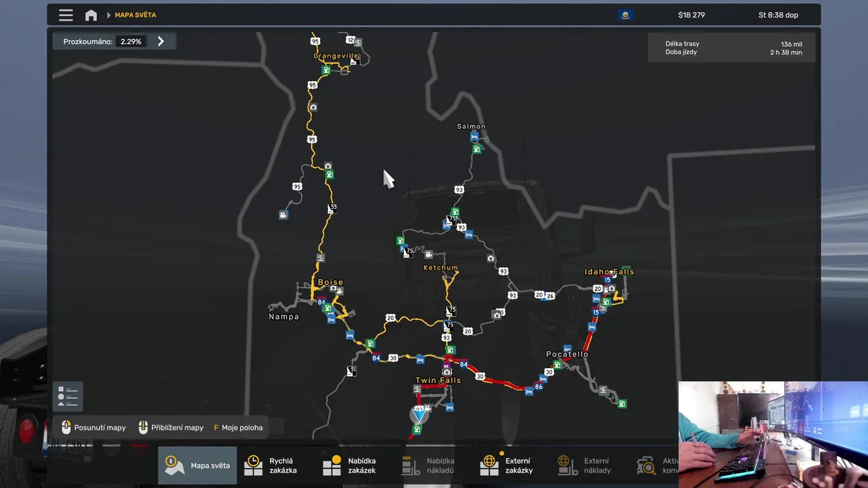Select the gas station icon at I-84 and US 20 junction
The height and width of the screenshot is (488, 868).
370,344
